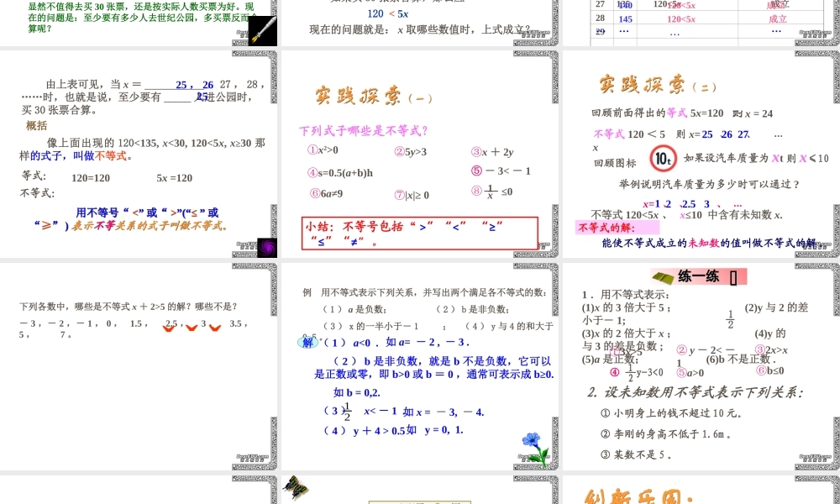Click expression ⑤ -3< -1
Image resolution: width=840 pixels, height=504 pixels.
point(501,171)
